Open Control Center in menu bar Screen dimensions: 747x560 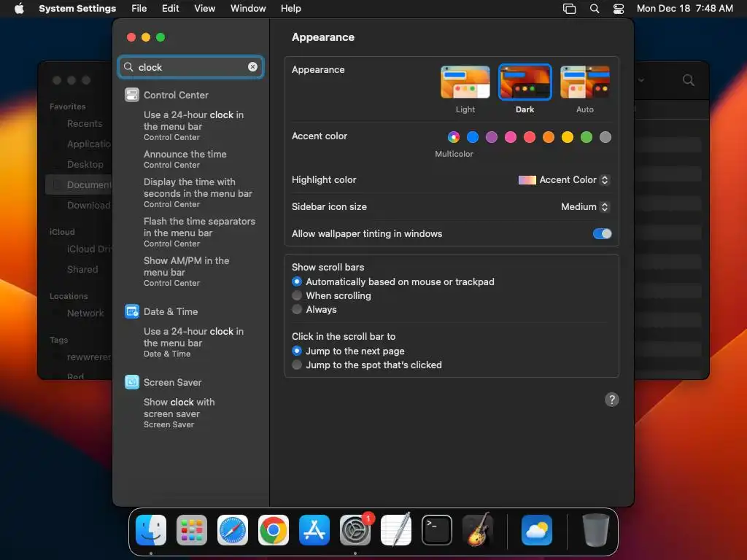coord(619,8)
